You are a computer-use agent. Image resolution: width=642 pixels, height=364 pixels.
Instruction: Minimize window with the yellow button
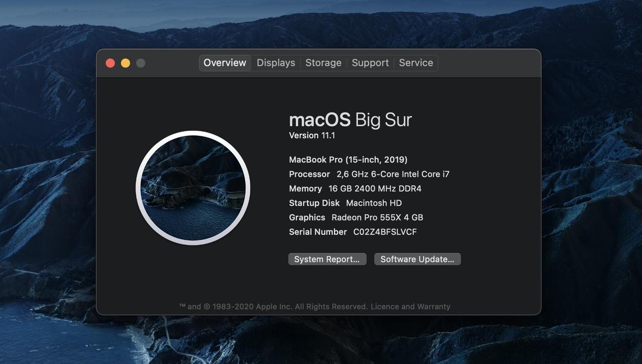125,63
